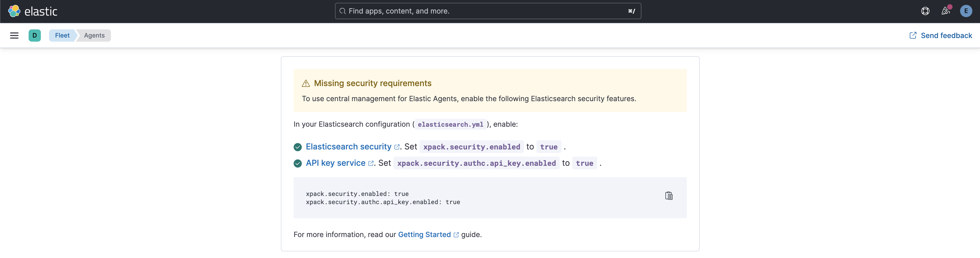Click the code line xpack.security.enabled: true
The height and width of the screenshot is (258, 980).
click(x=357, y=194)
